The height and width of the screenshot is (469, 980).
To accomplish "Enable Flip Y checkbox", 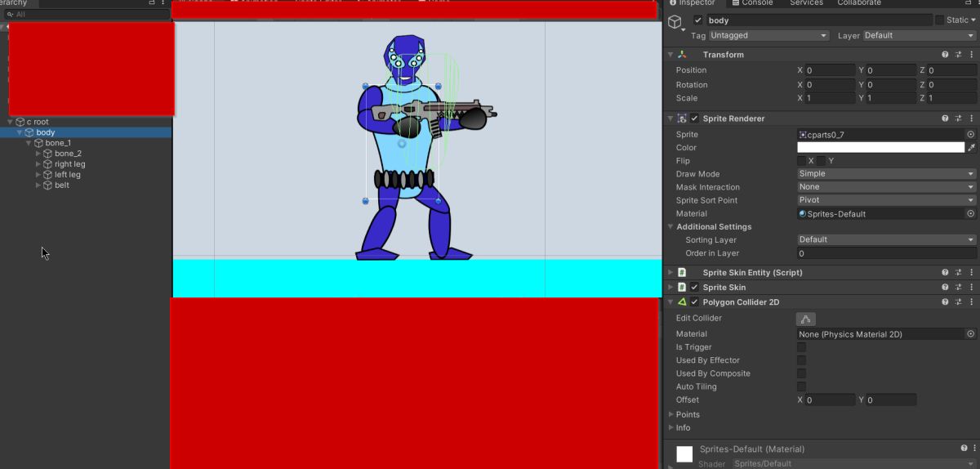I will [x=822, y=161].
